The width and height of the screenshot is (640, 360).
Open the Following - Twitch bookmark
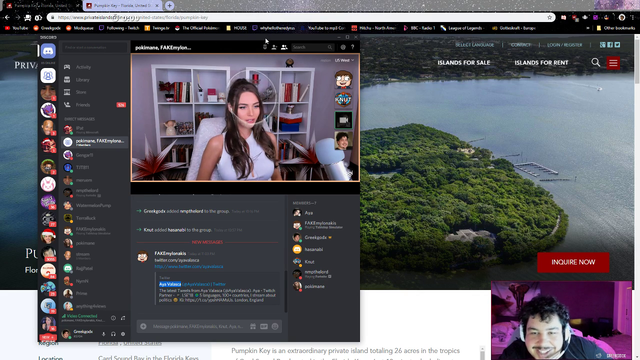pyautogui.click(x=119, y=28)
